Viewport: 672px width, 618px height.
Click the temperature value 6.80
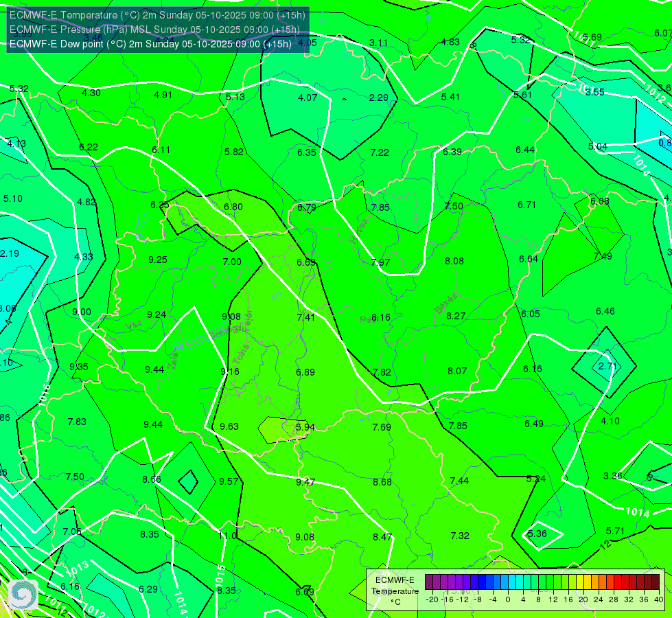(x=233, y=207)
